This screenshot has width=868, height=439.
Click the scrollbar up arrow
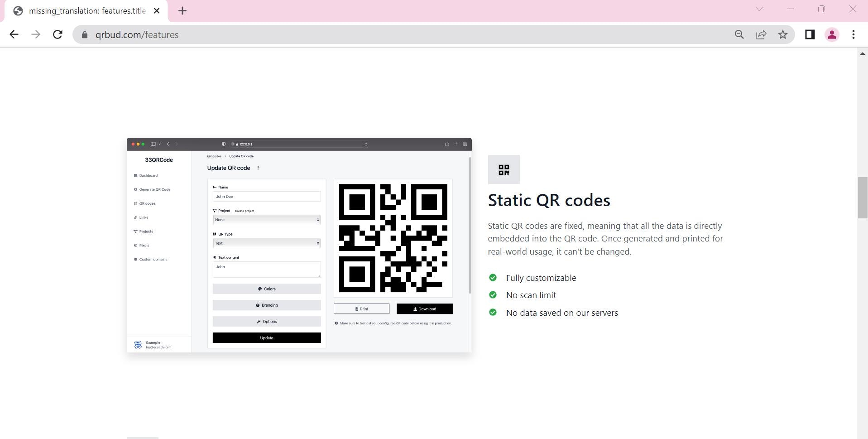[862, 53]
